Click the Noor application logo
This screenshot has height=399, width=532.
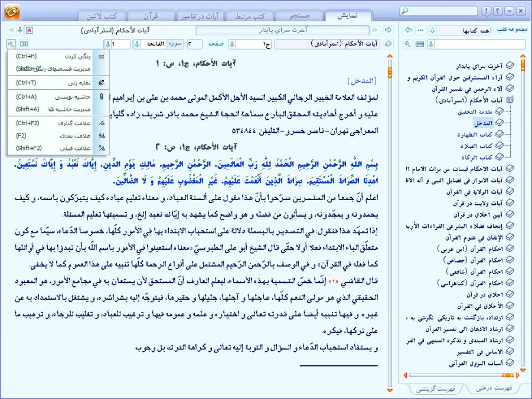pyautogui.click(x=12, y=12)
